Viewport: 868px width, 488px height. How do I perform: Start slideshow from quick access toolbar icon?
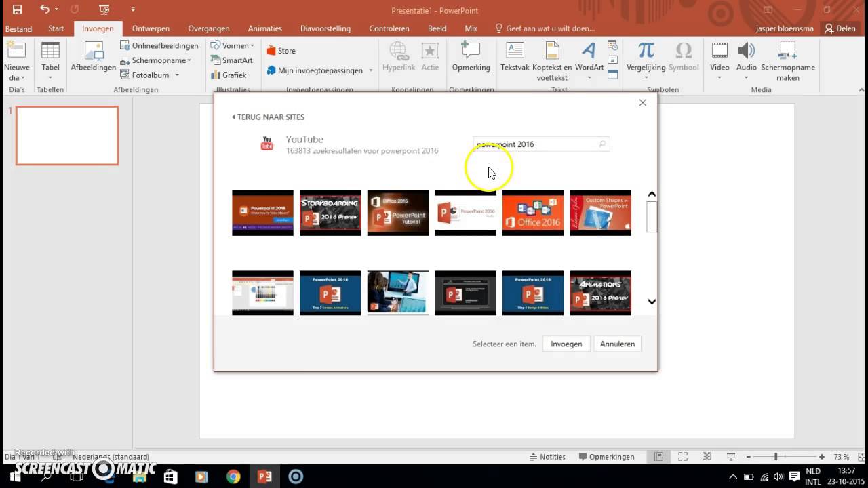point(104,9)
